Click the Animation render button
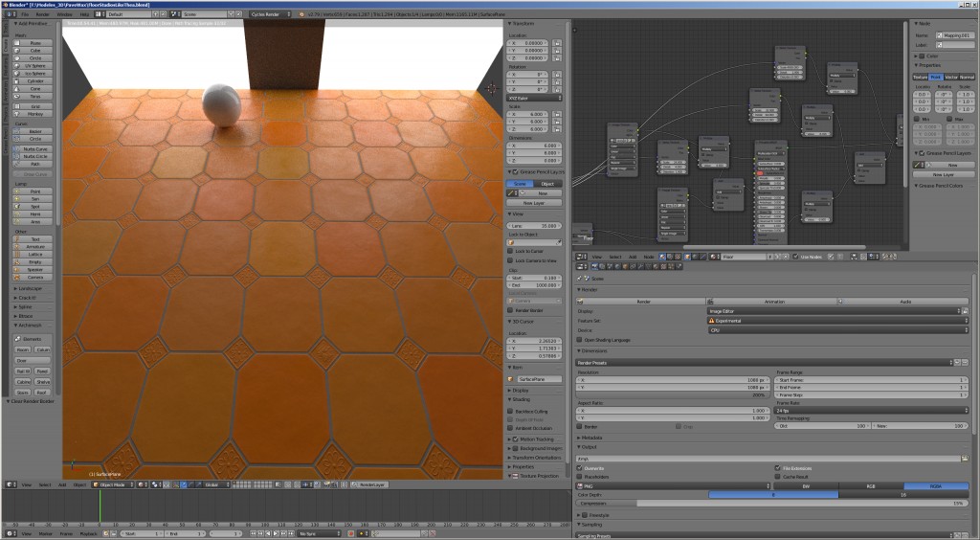This screenshot has width=980, height=540. [x=774, y=301]
